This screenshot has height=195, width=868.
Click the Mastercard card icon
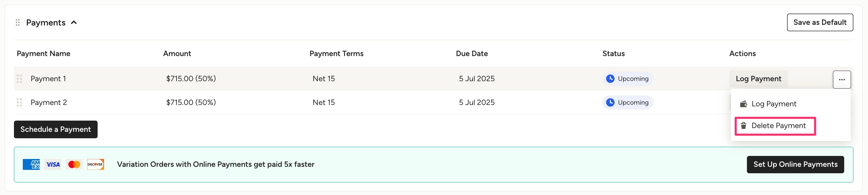[74, 164]
